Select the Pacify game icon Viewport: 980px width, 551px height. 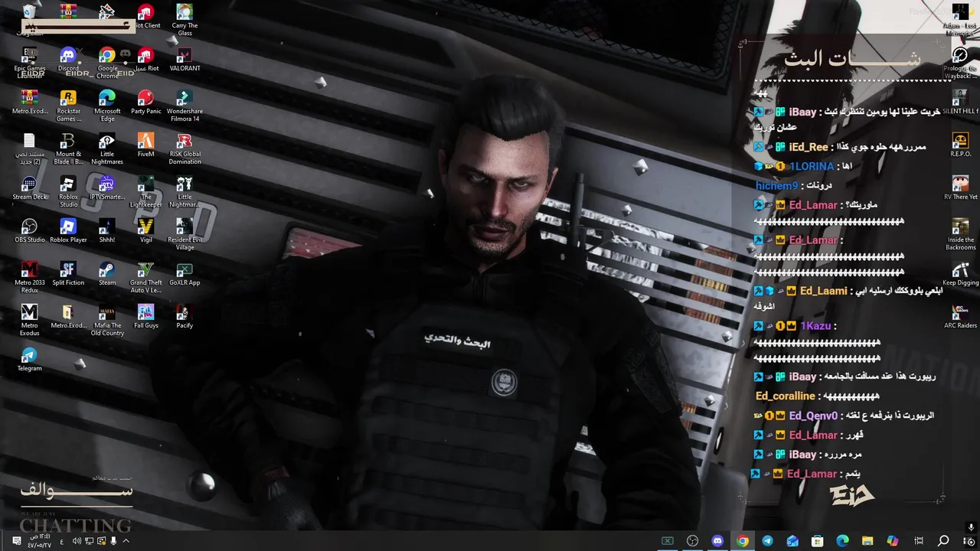pyautogui.click(x=185, y=317)
